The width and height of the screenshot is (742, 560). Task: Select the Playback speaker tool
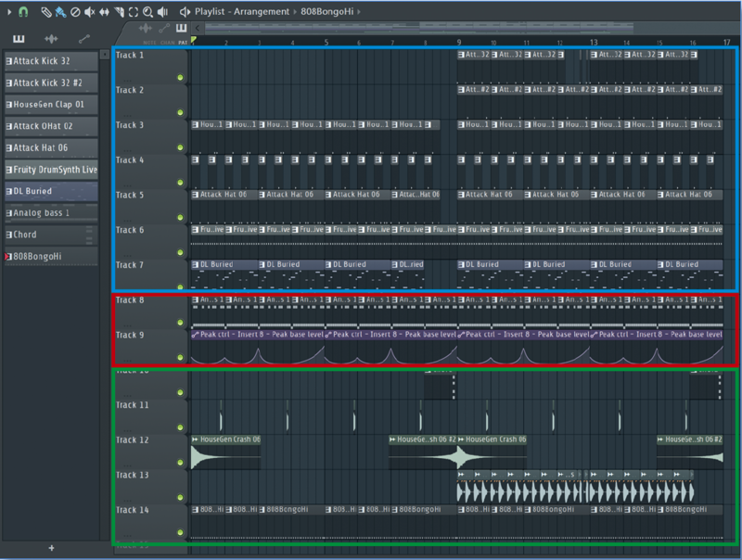163,12
